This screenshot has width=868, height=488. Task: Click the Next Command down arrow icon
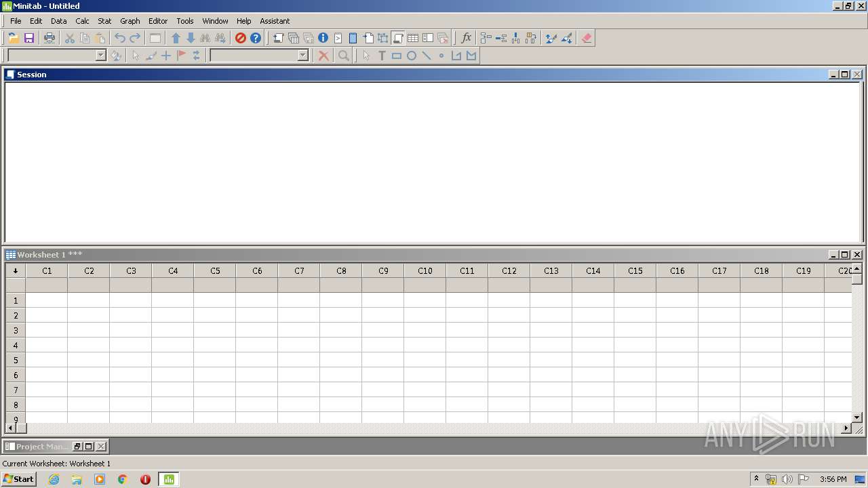191,38
